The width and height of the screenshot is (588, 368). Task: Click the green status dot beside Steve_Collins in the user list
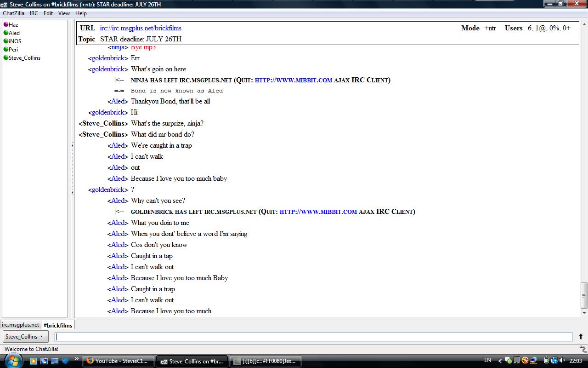tap(6, 58)
